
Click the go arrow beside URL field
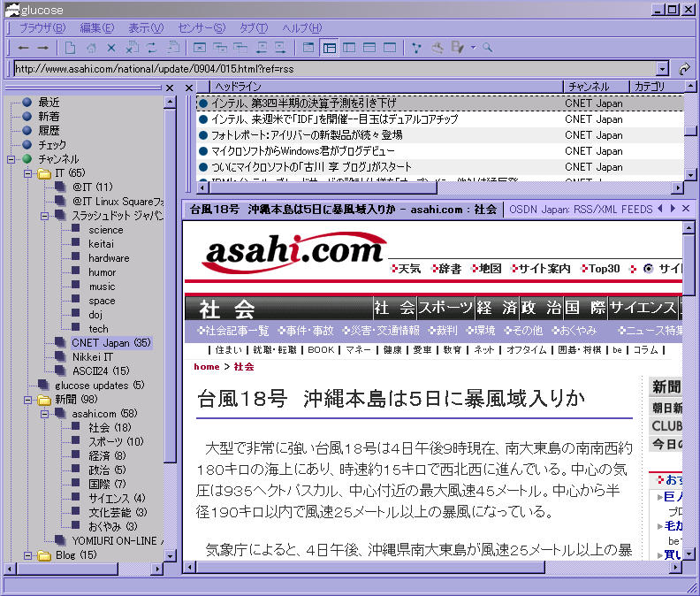pyautogui.click(x=684, y=69)
